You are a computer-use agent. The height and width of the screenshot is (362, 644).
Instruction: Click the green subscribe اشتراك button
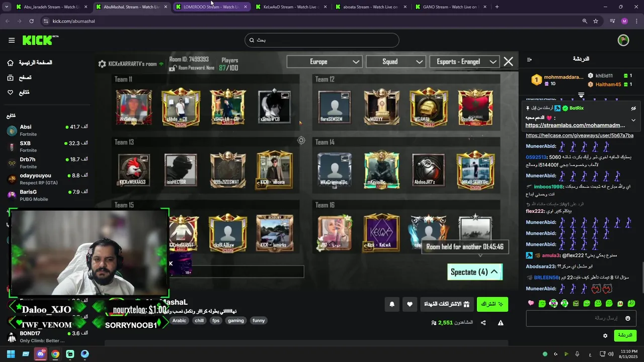492,304
